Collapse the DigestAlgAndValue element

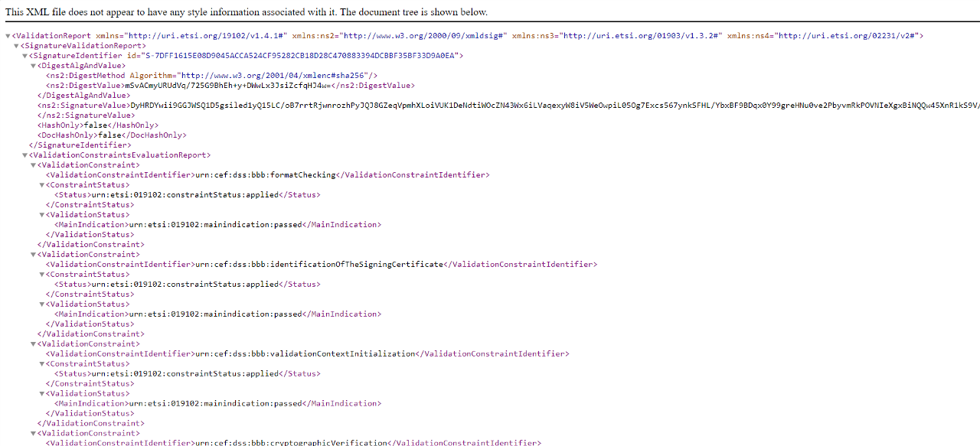point(34,66)
